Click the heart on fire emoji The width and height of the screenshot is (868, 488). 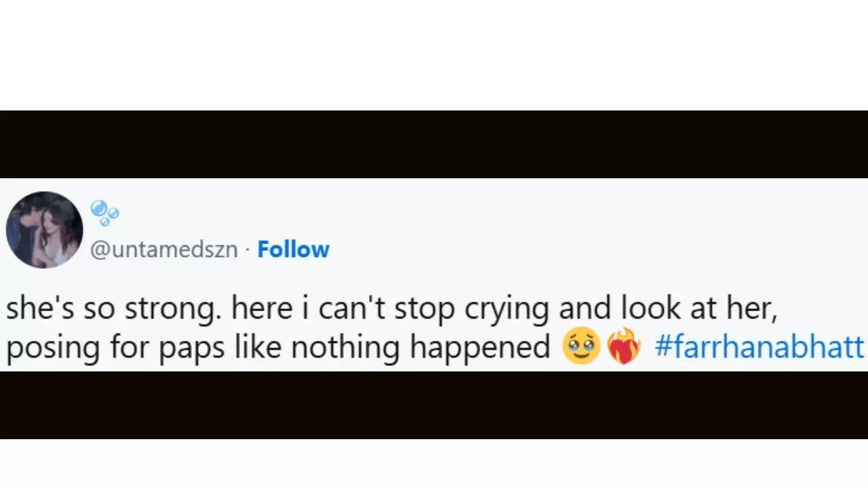click(x=624, y=348)
